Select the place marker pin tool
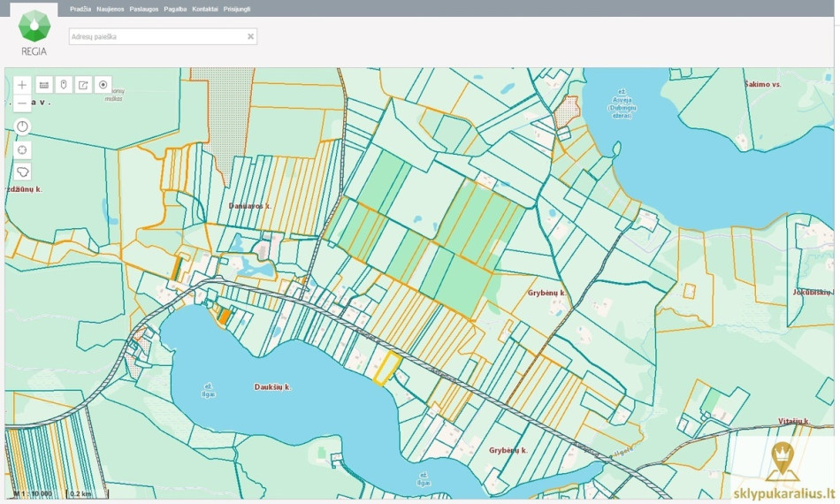Image resolution: width=840 pixels, height=504 pixels. [64, 85]
